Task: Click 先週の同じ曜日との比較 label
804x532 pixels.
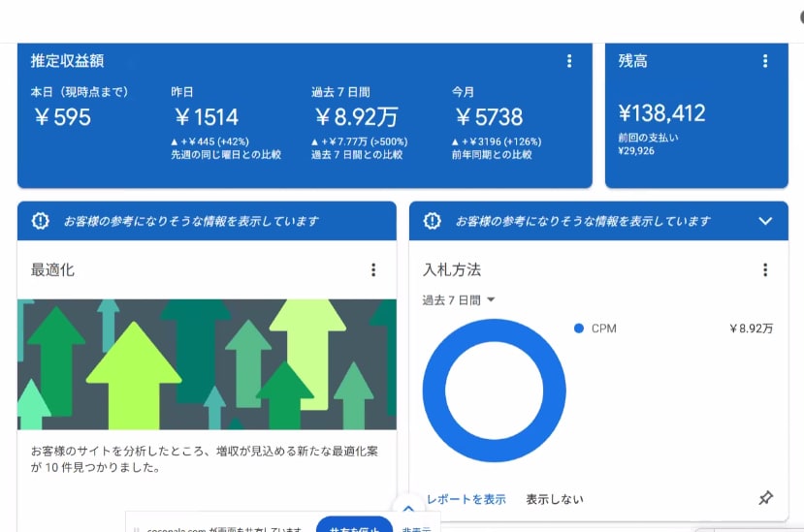Action: click(x=226, y=155)
